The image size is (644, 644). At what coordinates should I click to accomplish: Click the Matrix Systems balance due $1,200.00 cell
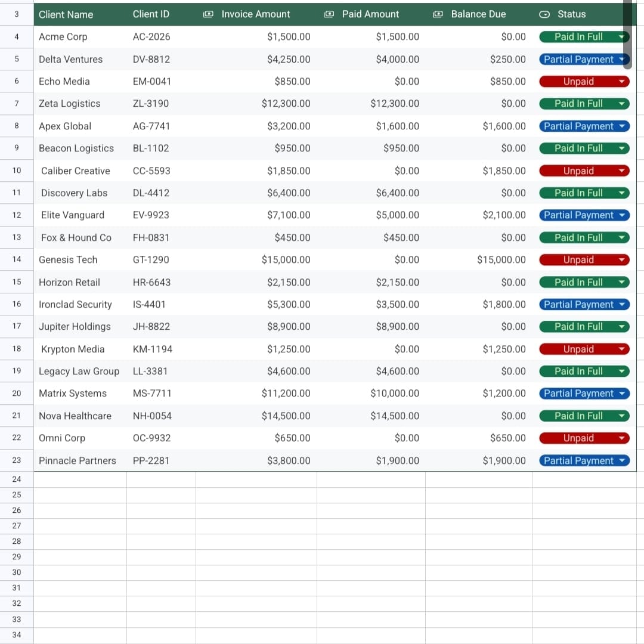479,394
